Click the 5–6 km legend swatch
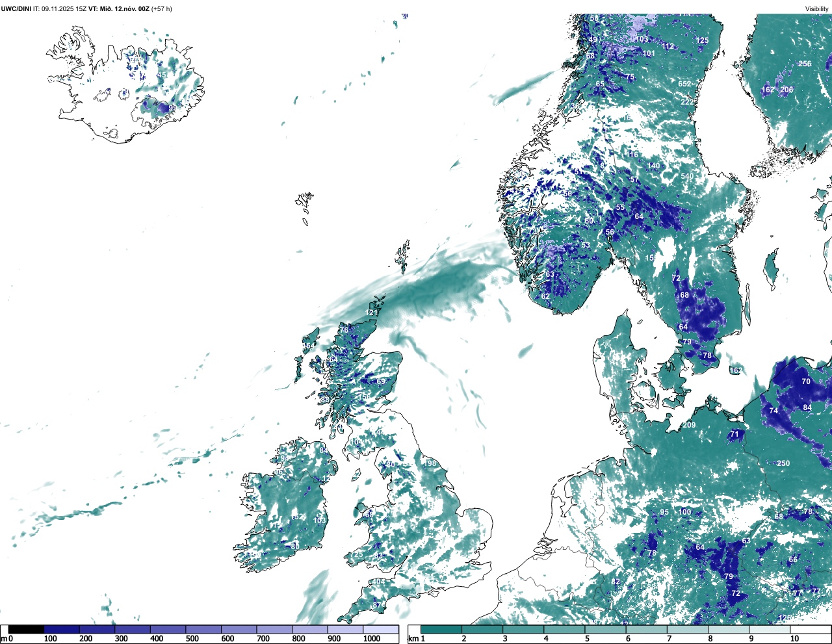 606,630
